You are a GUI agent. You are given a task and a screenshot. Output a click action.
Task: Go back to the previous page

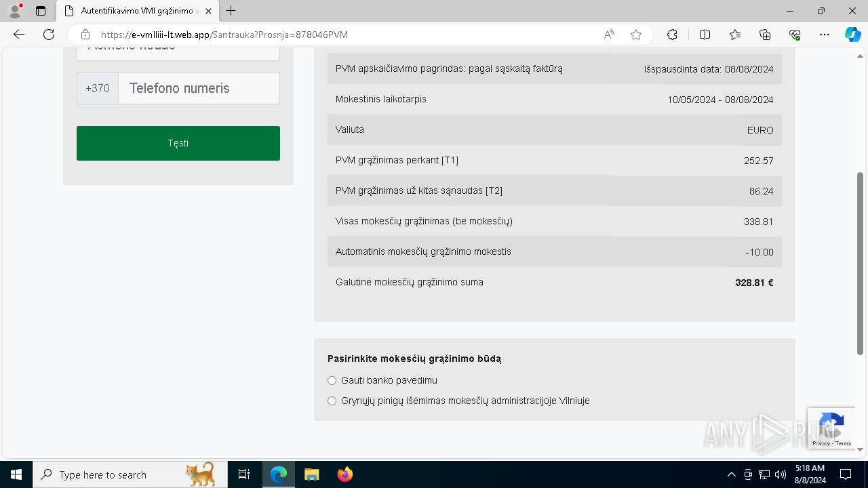(19, 35)
